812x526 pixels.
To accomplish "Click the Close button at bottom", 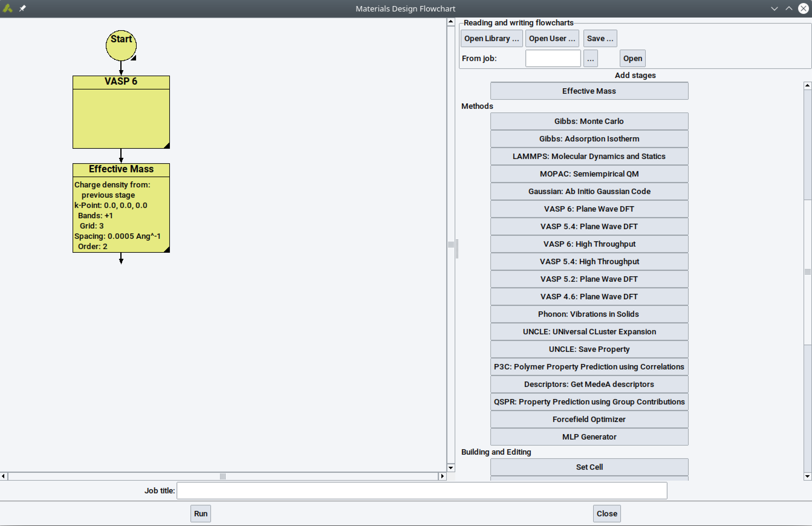I will [607, 513].
